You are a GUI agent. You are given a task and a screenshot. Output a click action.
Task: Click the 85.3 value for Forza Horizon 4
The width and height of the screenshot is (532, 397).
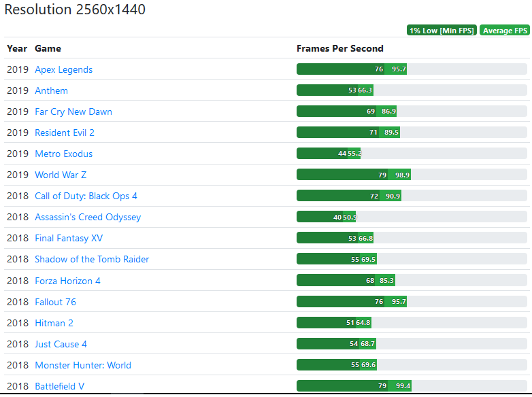tap(386, 280)
